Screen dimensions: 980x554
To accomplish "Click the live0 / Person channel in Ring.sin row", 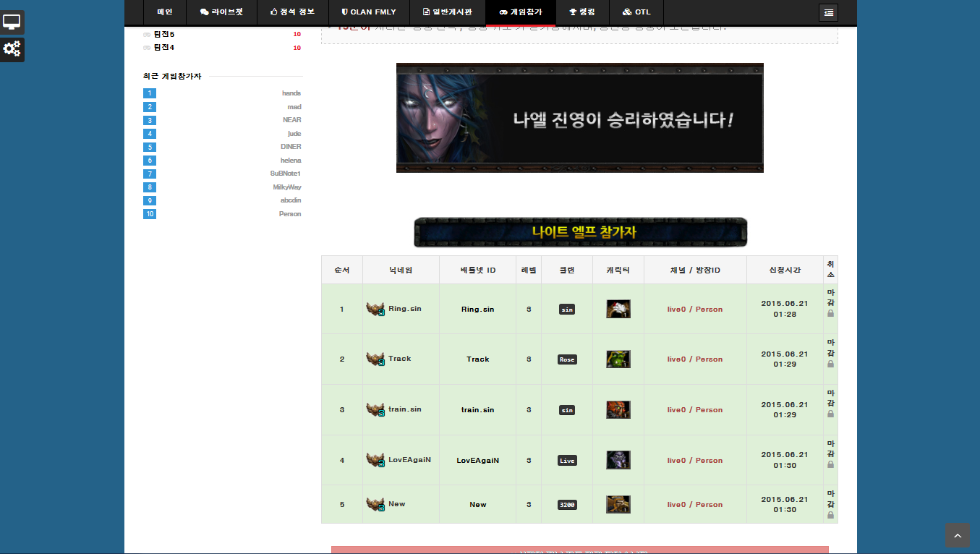I will [695, 310].
